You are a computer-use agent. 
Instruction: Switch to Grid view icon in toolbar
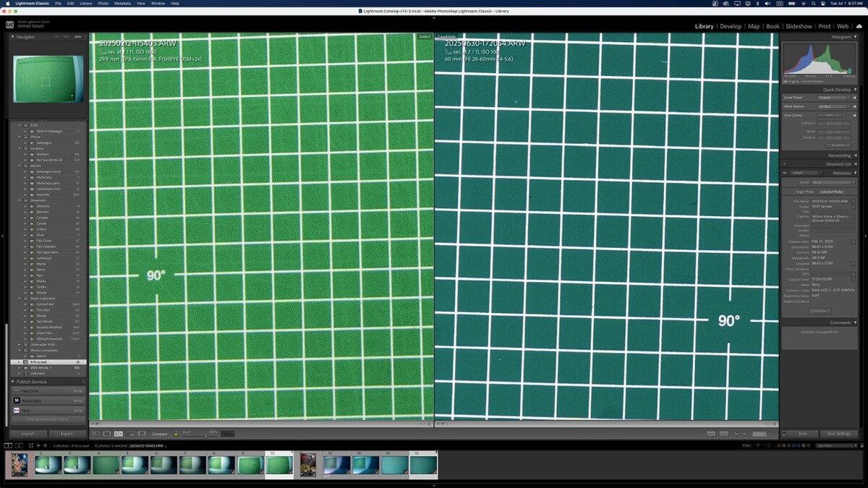coord(95,434)
